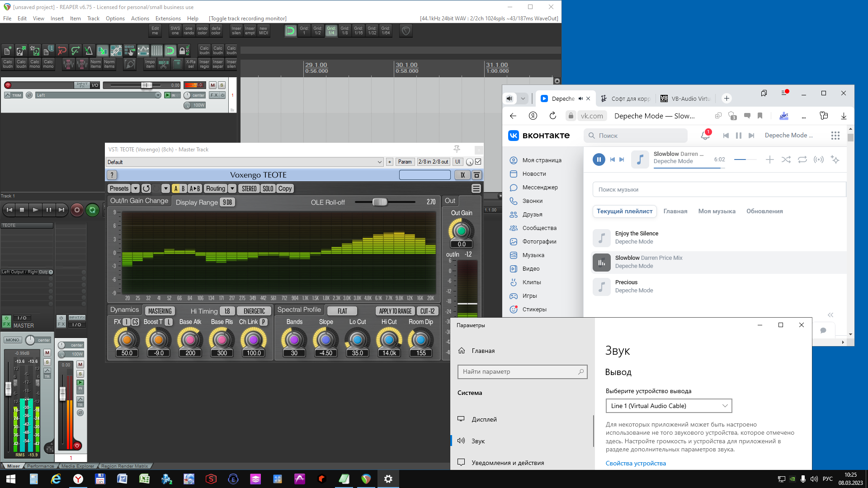Click the TEOTE window resize icon
Screen dimensions: 868x488
[x=476, y=175]
